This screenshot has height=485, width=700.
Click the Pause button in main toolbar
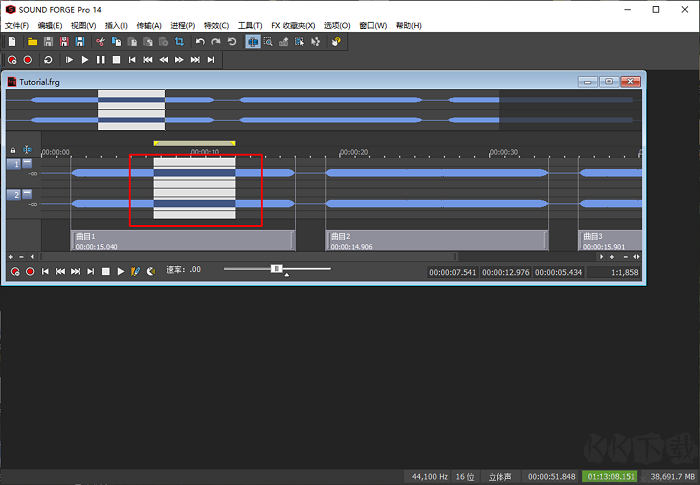(100, 60)
